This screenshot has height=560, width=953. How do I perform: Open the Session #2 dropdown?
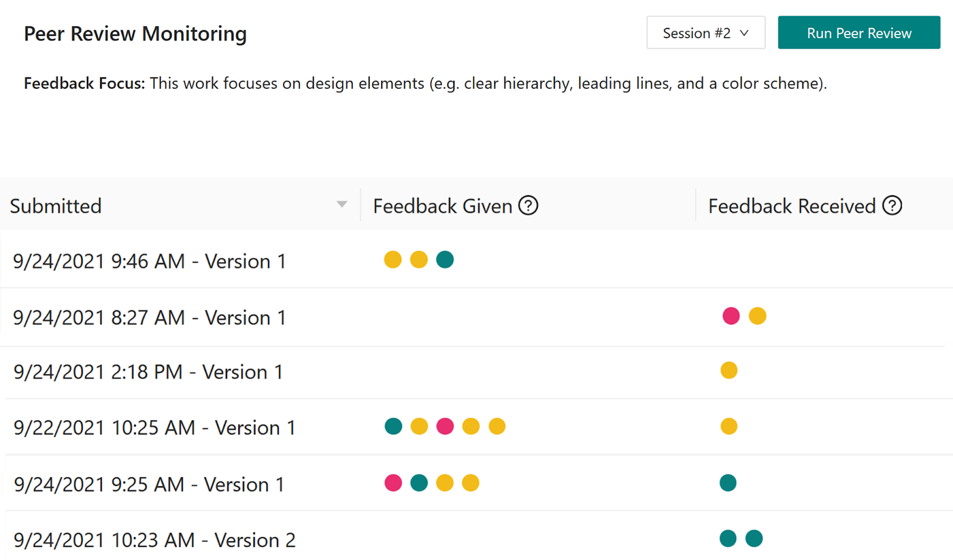[706, 33]
